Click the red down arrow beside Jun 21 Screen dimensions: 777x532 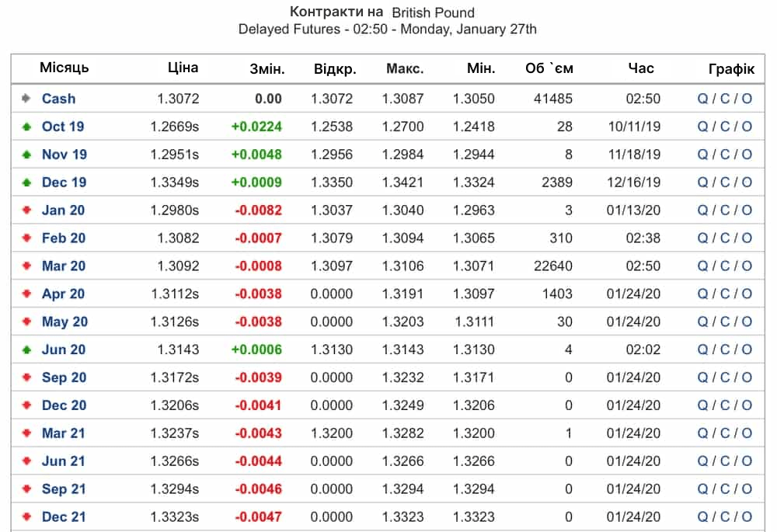tap(26, 461)
